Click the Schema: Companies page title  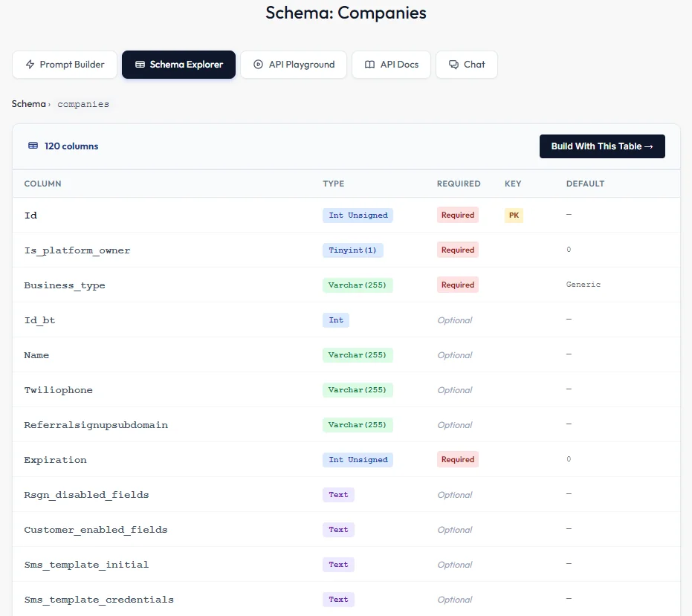(346, 13)
